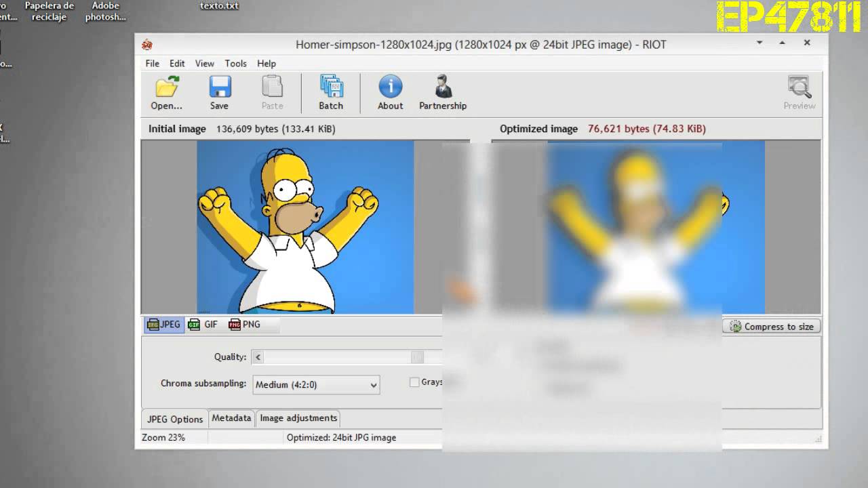Toggle the Grayscale checkbox
This screenshot has height=488, width=868.
click(414, 382)
